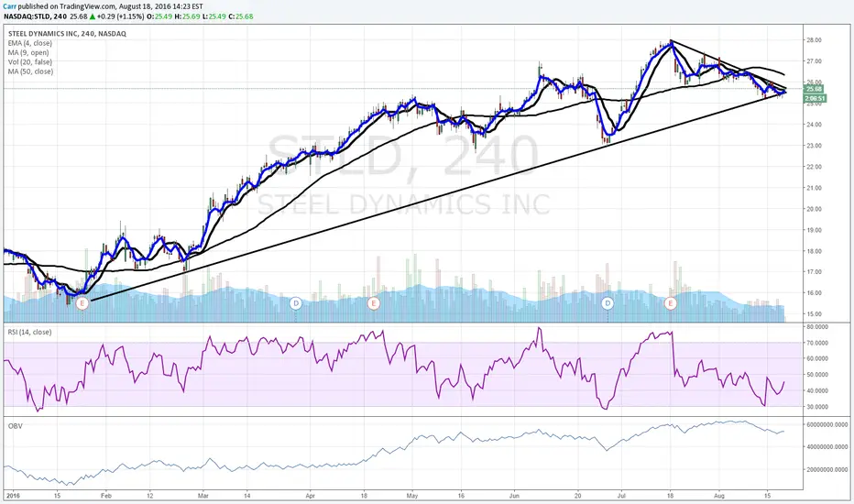This screenshot has height=504, width=854.
Task: Click the STEEL DYNAMICS INC, 240, NASDAQ title
Action: pyautogui.click(x=67, y=33)
